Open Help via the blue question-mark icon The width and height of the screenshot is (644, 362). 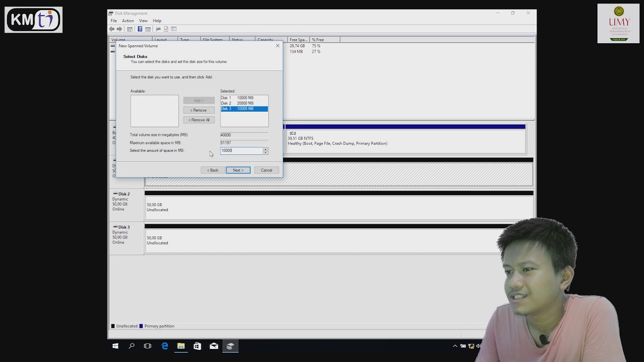[140, 29]
